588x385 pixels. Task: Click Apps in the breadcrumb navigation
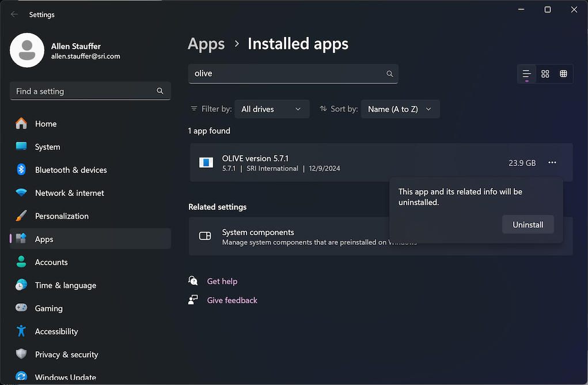click(206, 43)
